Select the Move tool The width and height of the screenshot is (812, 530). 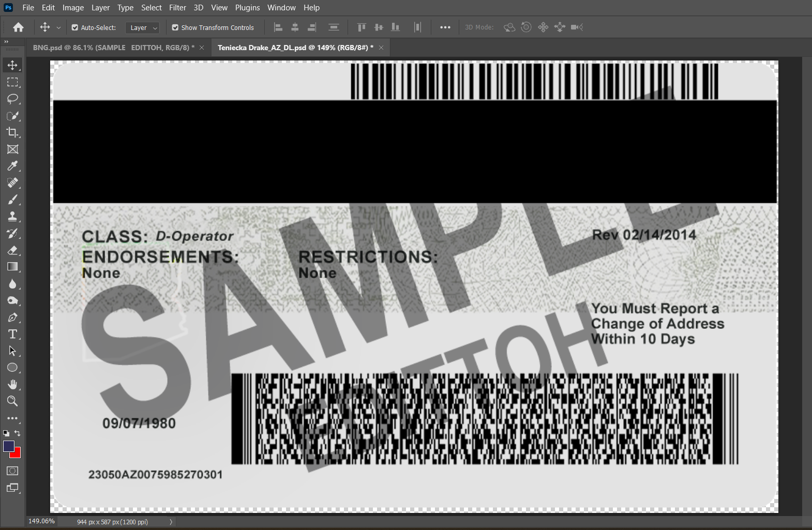pos(12,65)
